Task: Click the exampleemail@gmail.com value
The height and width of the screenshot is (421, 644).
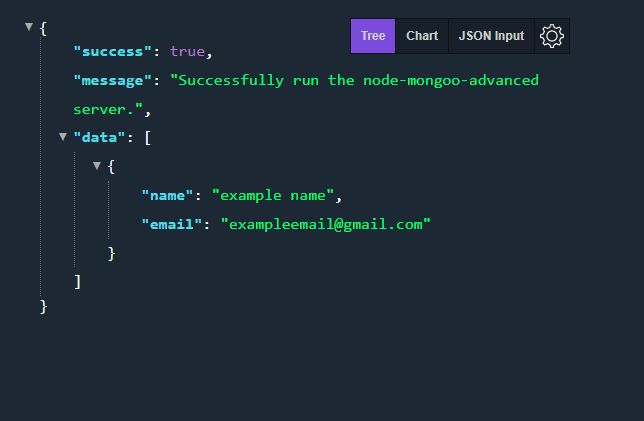Action: [325, 224]
